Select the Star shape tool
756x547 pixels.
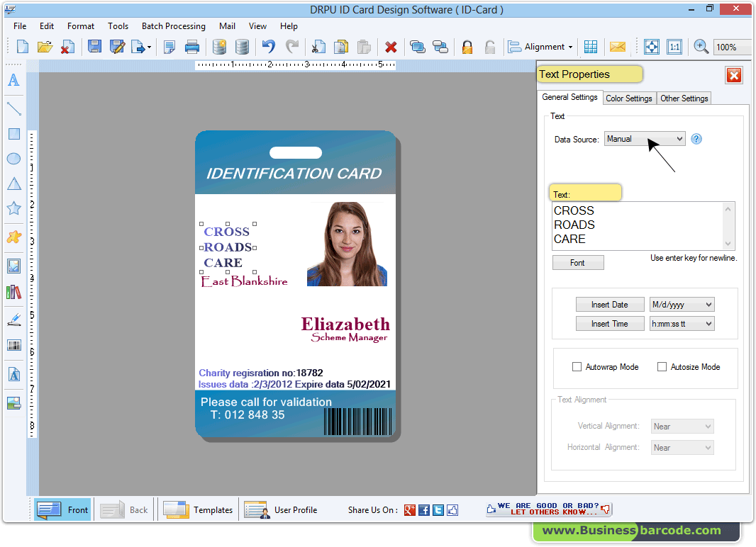pos(13,208)
